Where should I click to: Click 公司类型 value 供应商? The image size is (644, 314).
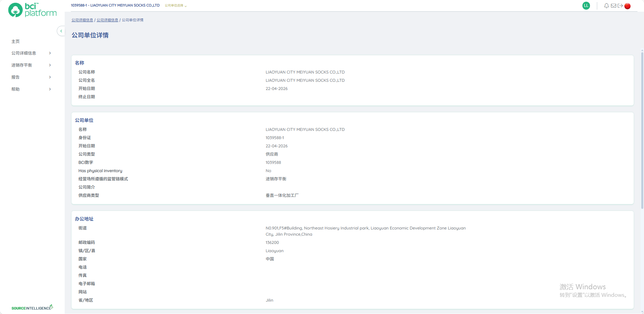pos(272,154)
